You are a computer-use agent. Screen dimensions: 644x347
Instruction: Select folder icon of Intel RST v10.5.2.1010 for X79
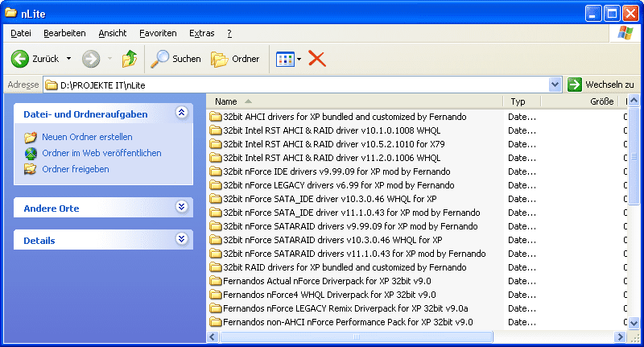coord(215,144)
